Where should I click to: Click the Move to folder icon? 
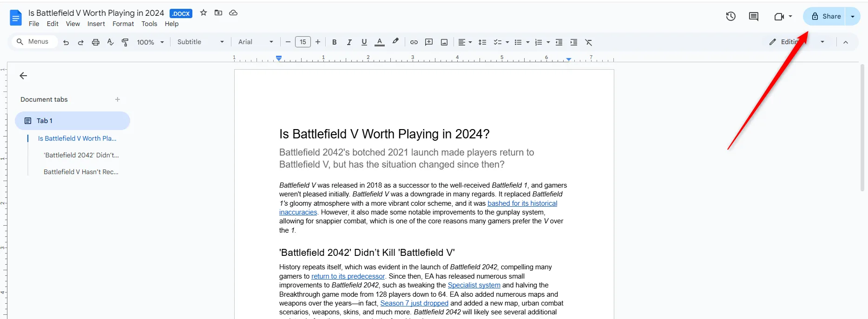click(218, 13)
